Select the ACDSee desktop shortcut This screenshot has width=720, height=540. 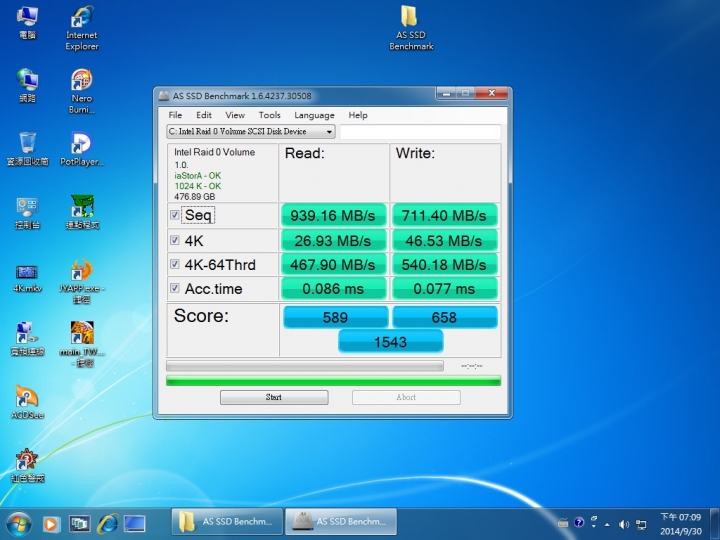click(27, 402)
